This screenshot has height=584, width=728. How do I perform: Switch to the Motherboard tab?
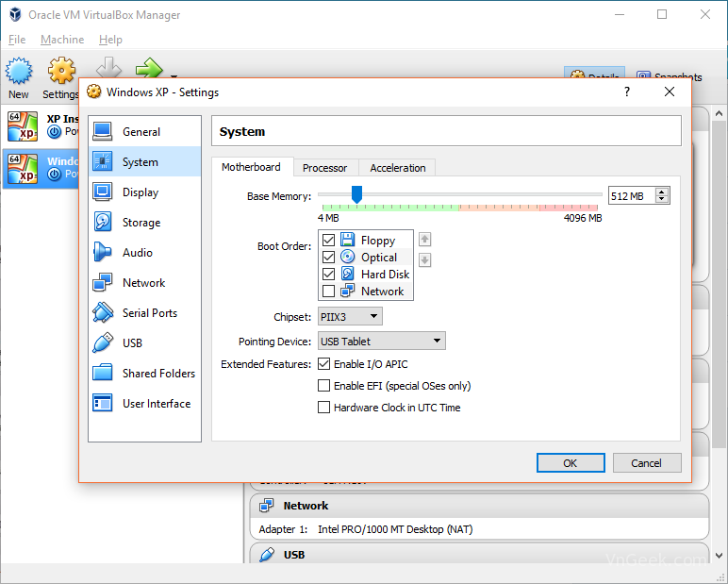252,167
